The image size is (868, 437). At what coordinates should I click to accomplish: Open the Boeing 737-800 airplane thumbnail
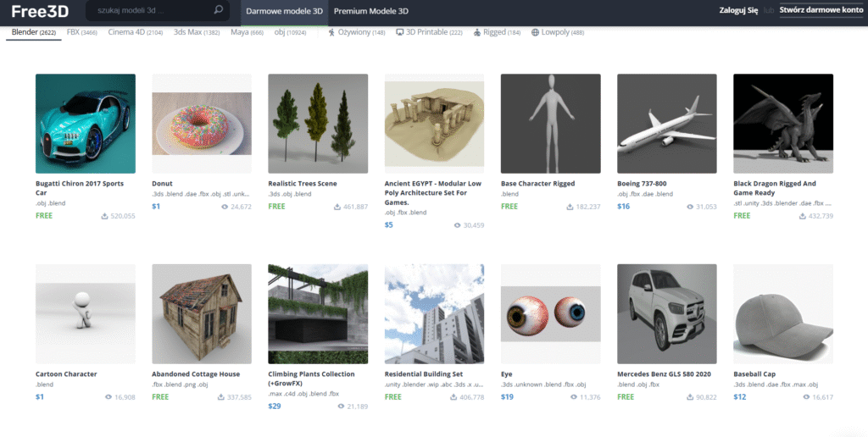666,124
